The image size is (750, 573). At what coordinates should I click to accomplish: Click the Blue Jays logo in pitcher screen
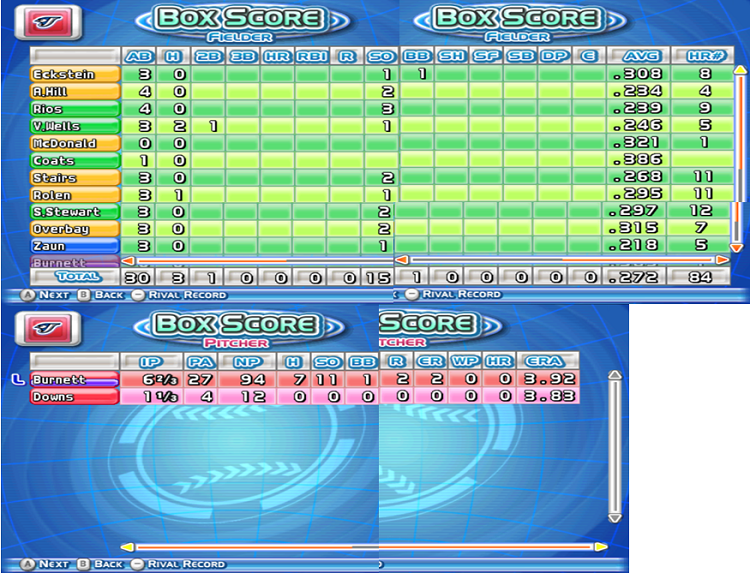click(48, 328)
